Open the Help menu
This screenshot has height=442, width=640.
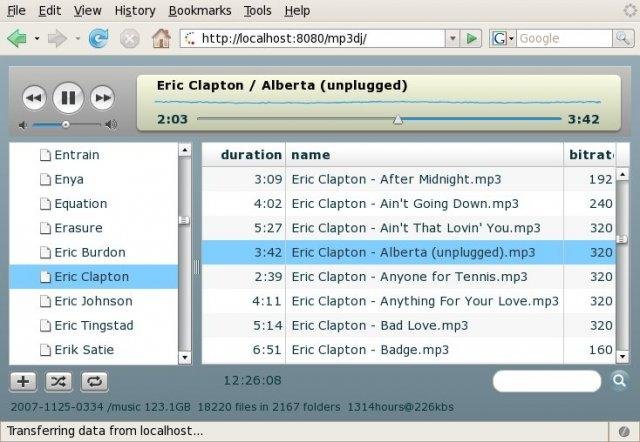297,11
